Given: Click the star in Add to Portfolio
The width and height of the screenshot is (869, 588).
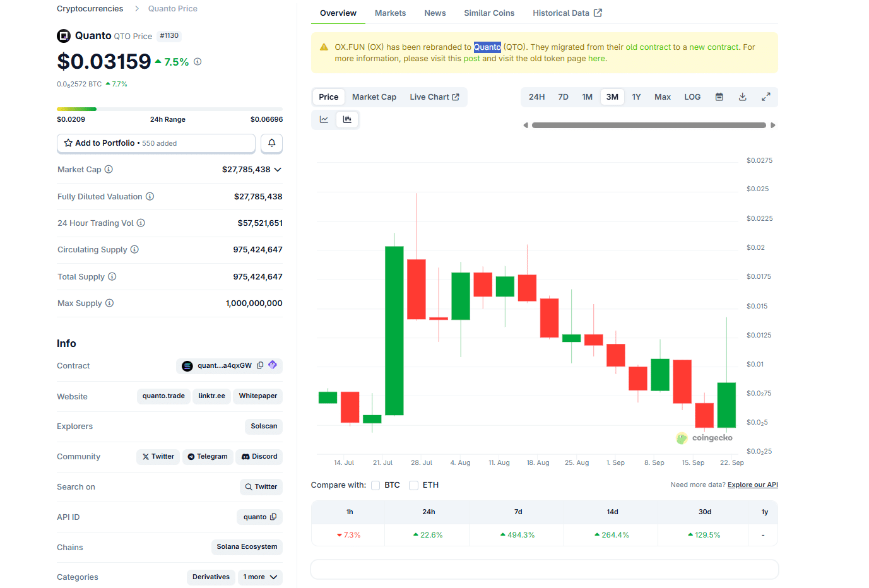Looking at the screenshot, I should pos(68,143).
